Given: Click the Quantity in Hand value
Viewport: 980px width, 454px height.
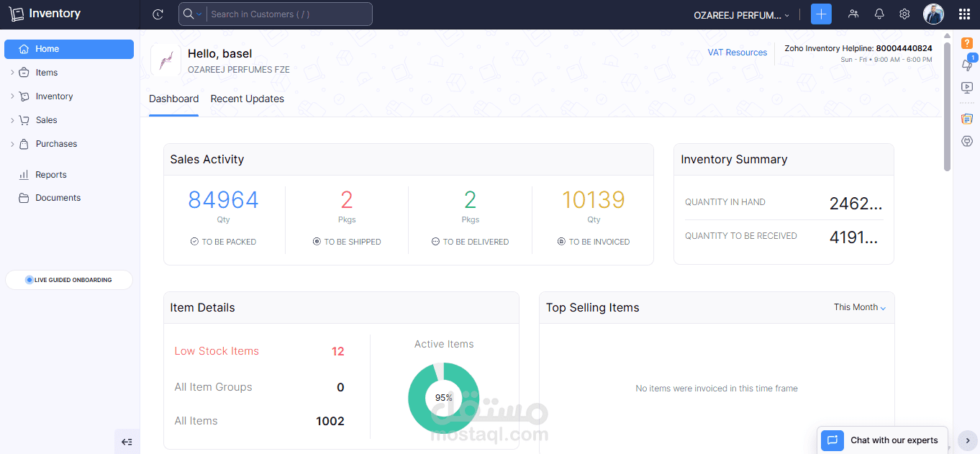Looking at the screenshot, I should pyautogui.click(x=856, y=204).
